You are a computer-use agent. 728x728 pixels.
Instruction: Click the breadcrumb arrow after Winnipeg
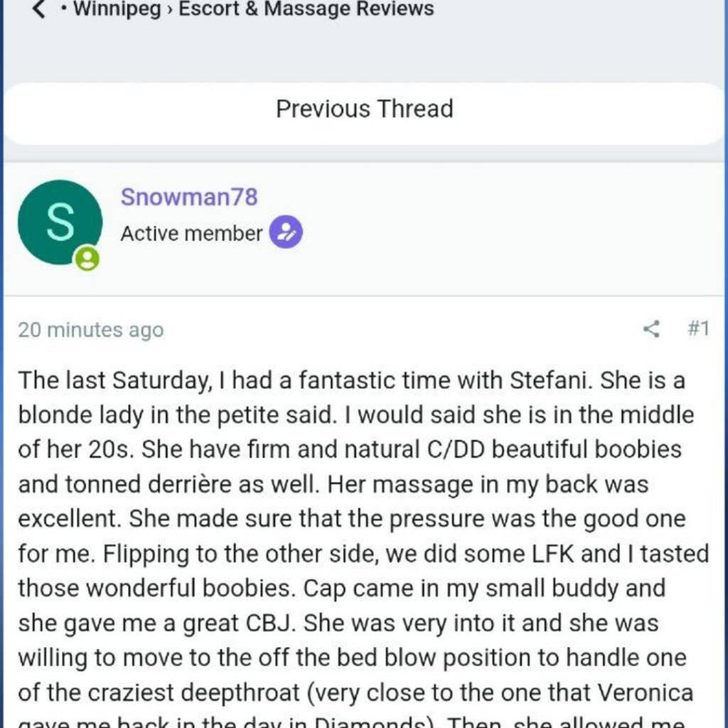pyautogui.click(x=170, y=10)
